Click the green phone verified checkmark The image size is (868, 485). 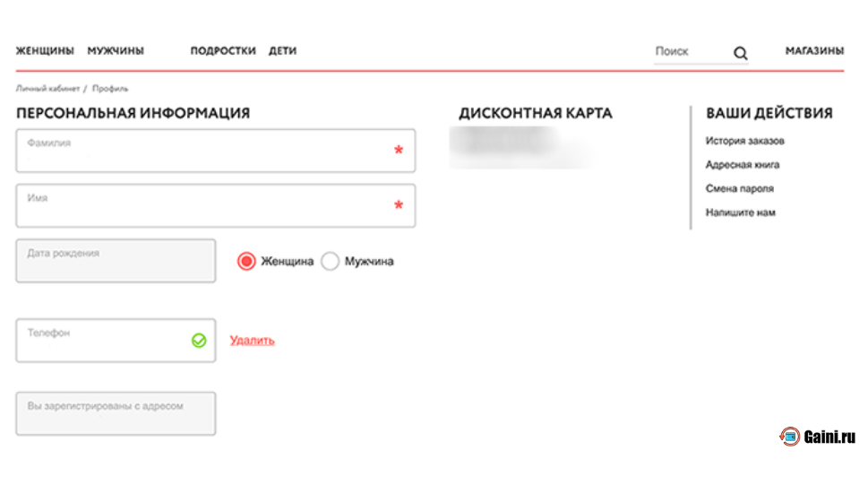pyautogui.click(x=199, y=341)
